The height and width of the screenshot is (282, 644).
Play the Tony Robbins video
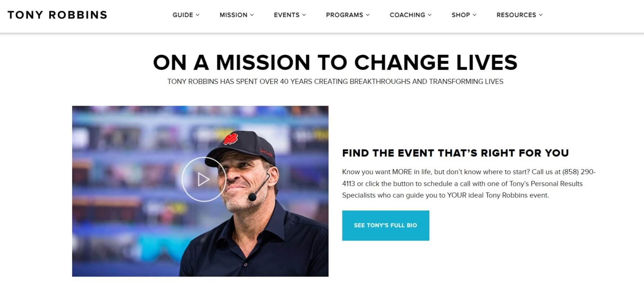[204, 179]
